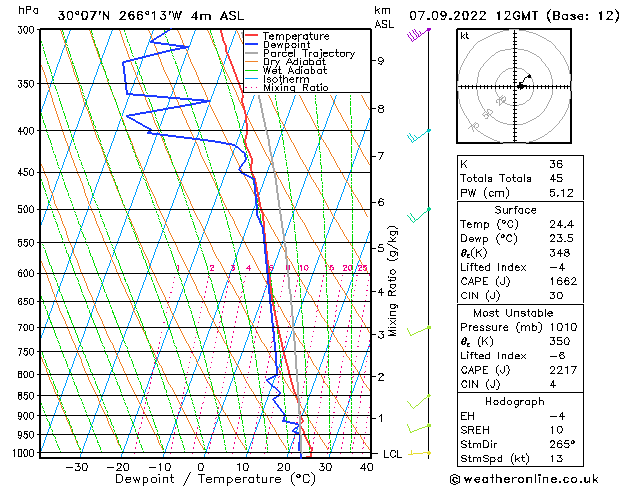Click the blue Dewpoint legend line
Image resolution: width=629 pixels, height=486 pixels.
[x=251, y=45]
